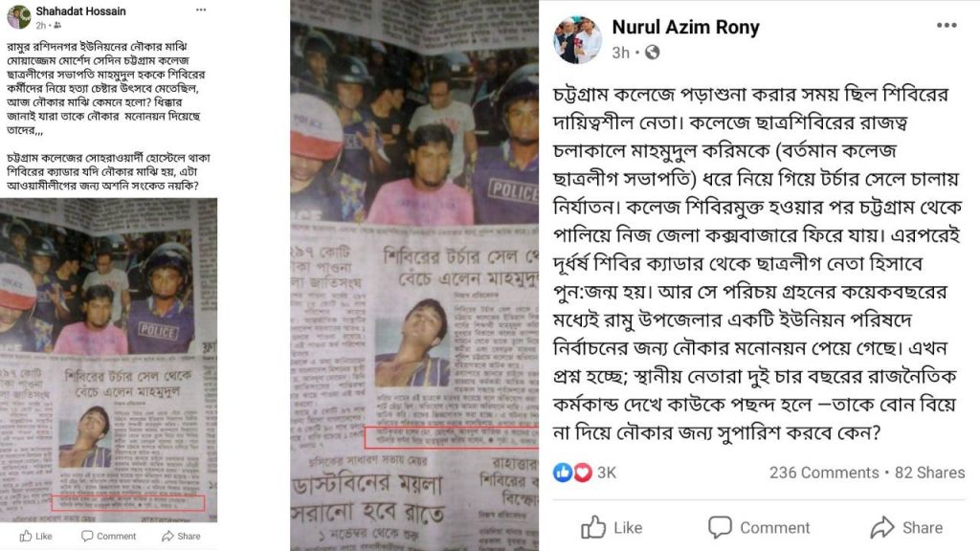
Task: Click Comment under Shahadat Hossain's post
Action: pyautogui.click(x=109, y=536)
